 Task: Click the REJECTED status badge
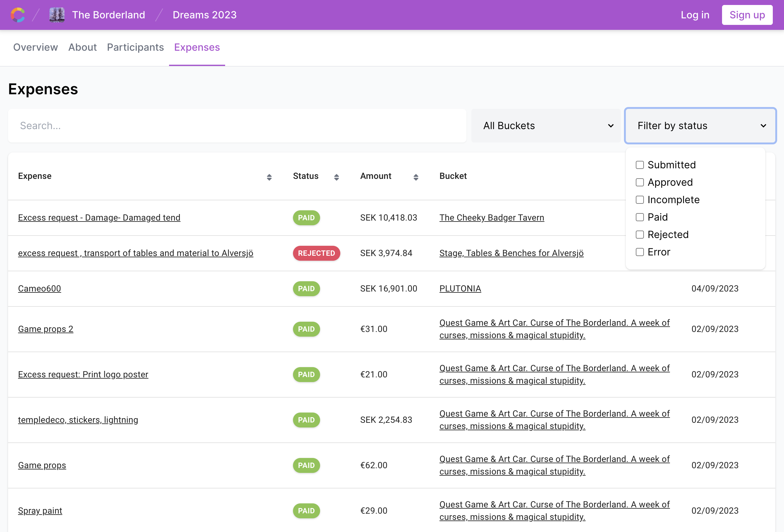point(316,253)
